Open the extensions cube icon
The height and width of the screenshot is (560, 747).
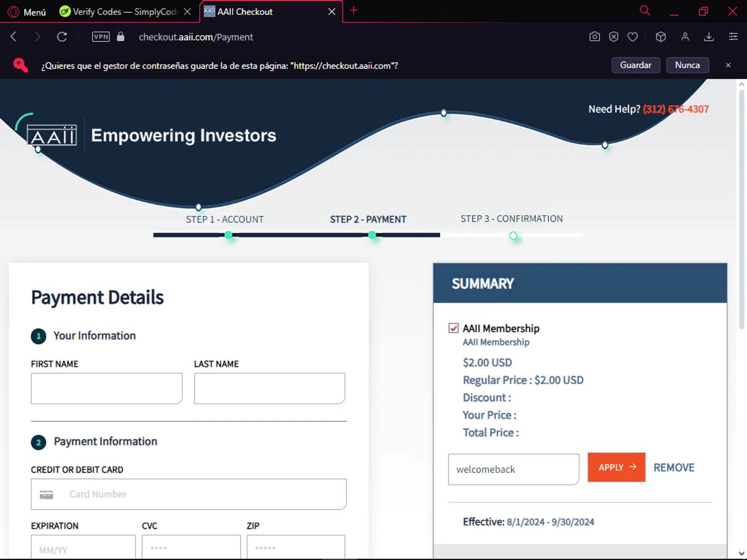[x=661, y=36]
